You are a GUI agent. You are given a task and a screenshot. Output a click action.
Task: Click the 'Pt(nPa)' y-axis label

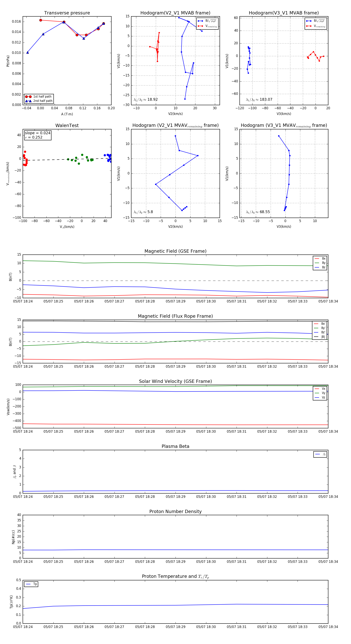(8, 61)
